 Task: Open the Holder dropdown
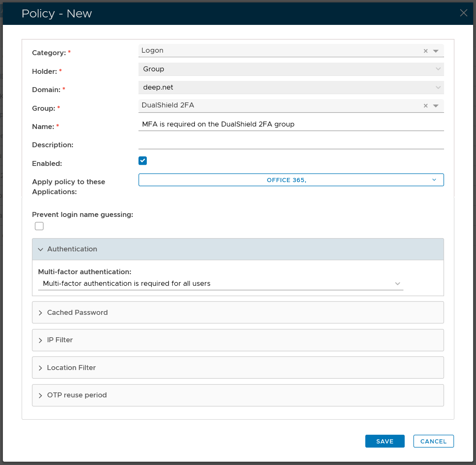pyautogui.click(x=291, y=69)
